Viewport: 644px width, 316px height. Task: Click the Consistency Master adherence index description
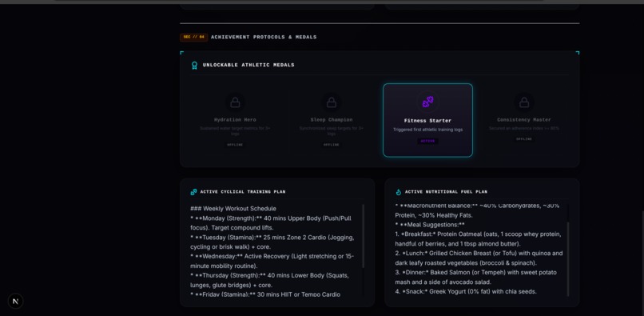click(x=524, y=128)
